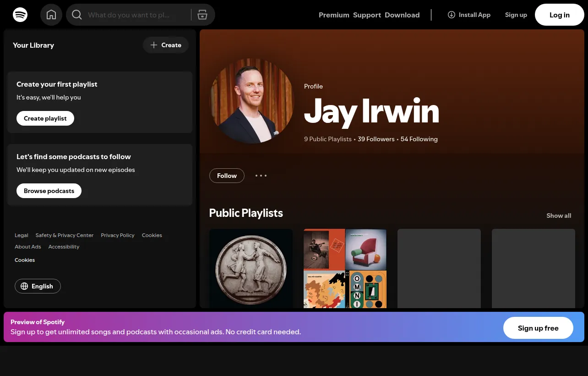Open English language selector globe
Screen dimensions: 588x376
pos(38,286)
